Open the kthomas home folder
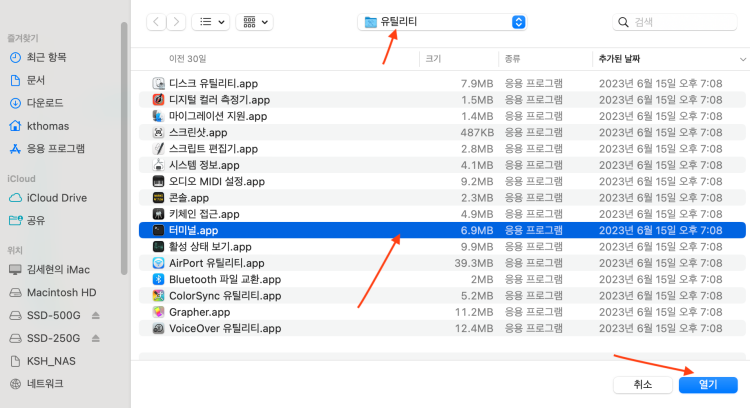 [x=39, y=126]
